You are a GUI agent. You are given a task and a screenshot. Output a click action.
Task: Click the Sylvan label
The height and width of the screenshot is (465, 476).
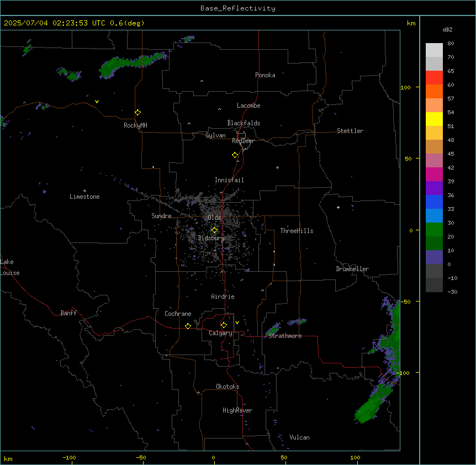215,135
